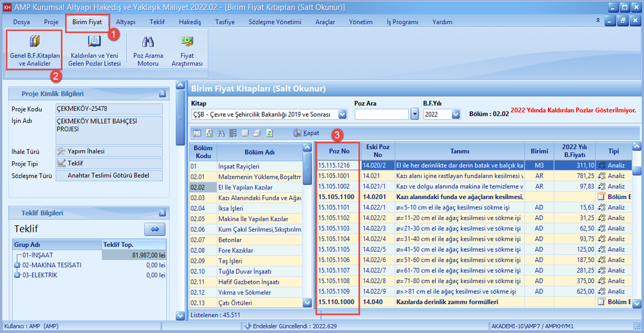Sort by the Tanımı column header
Screen dimensions: 644x333
click(460, 151)
